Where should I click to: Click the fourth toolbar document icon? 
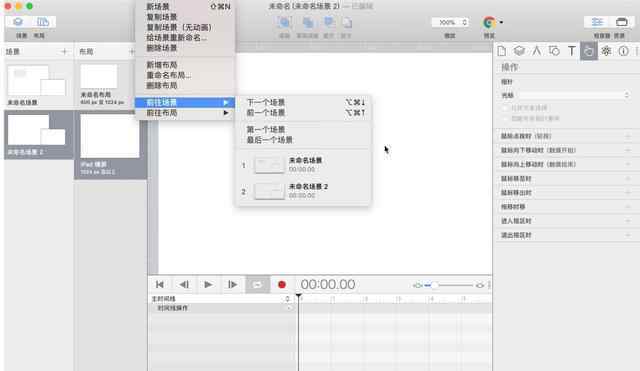click(x=347, y=22)
